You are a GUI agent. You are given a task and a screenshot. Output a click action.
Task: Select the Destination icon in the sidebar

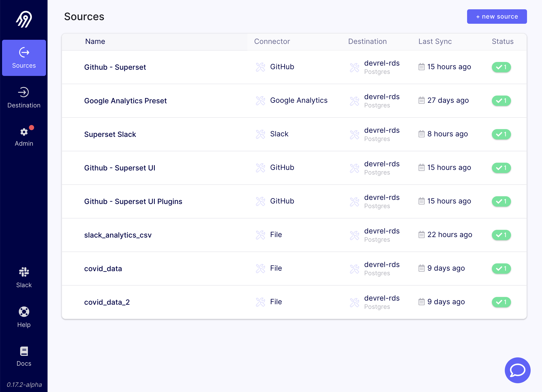[x=24, y=92]
